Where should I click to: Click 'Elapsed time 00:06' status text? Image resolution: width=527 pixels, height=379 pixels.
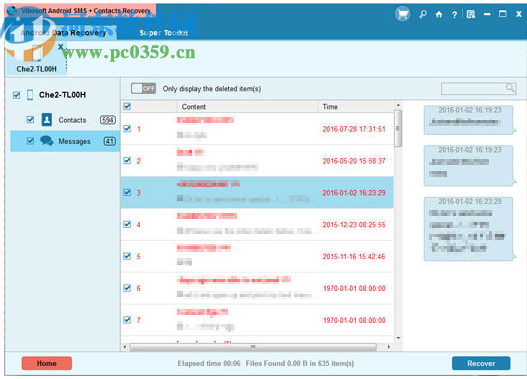point(209,363)
